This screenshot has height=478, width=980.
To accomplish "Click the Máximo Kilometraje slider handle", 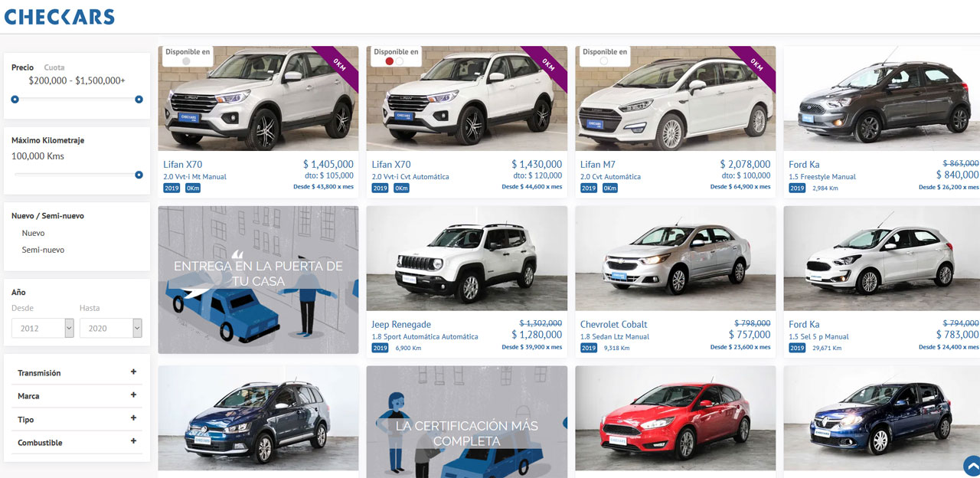I will point(139,175).
